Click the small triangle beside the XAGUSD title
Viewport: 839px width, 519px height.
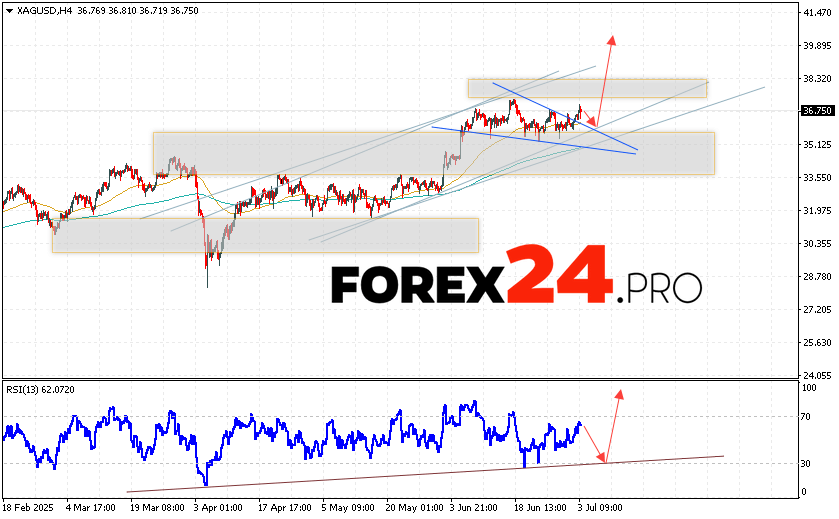pyautogui.click(x=7, y=10)
